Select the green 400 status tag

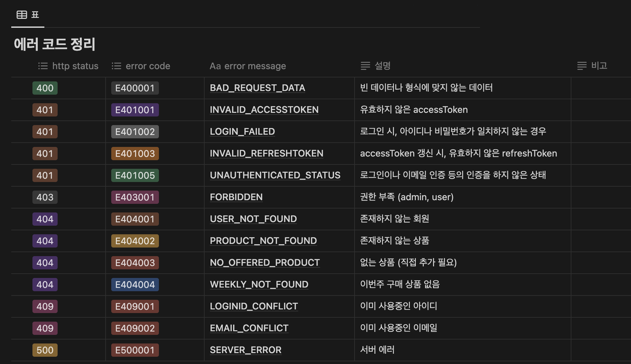[45, 88]
